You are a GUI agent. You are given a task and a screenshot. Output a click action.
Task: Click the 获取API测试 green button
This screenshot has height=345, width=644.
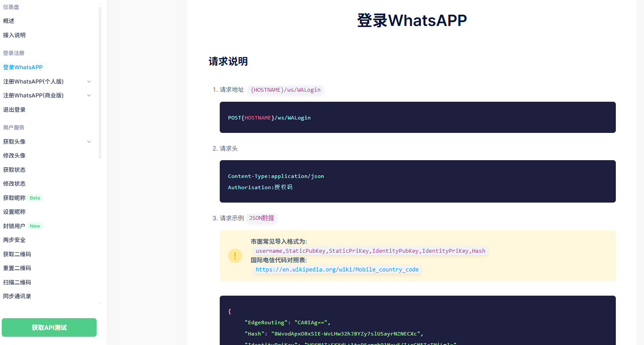tap(49, 328)
